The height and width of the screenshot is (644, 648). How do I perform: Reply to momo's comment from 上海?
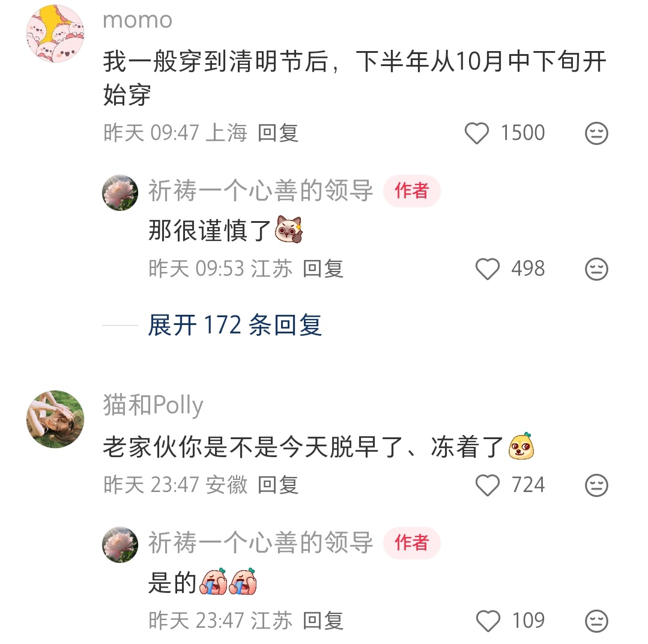pyautogui.click(x=277, y=133)
